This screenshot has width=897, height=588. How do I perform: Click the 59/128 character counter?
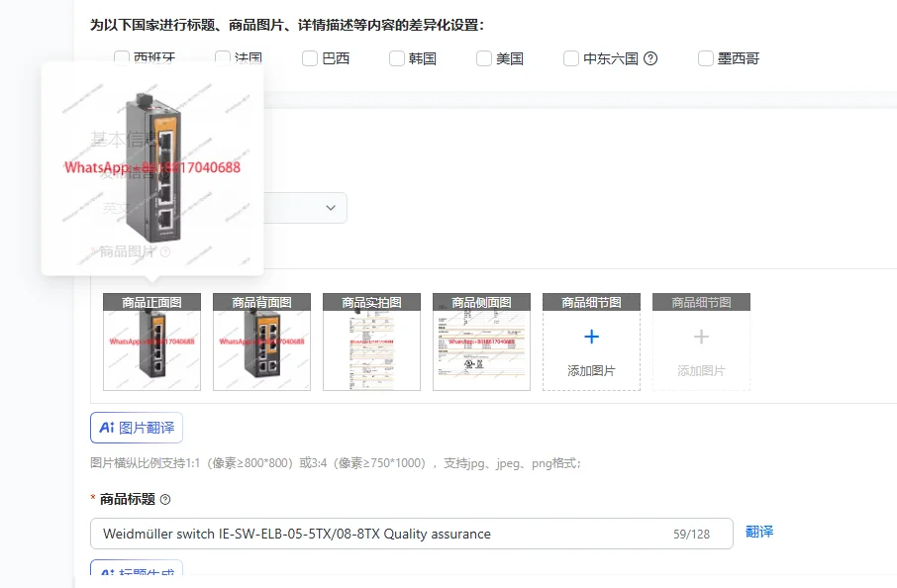(x=691, y=535)
